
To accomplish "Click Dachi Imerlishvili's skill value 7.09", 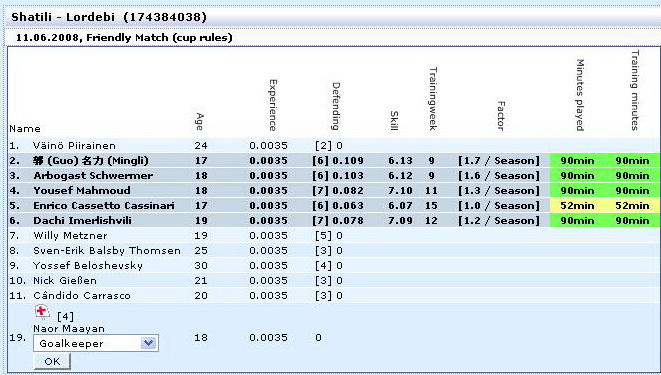I will click(400, 220).
